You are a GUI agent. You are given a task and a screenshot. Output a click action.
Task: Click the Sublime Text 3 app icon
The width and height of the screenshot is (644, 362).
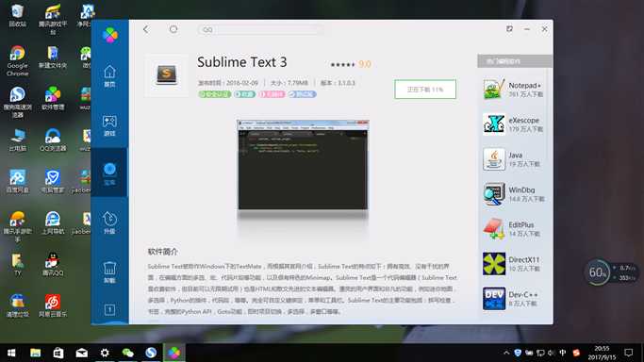(166, 75)
